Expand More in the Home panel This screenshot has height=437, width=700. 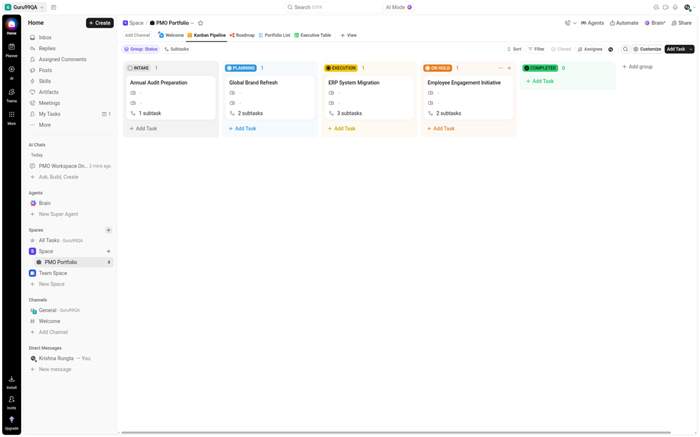pyautogui.click(x=71, y=125)
